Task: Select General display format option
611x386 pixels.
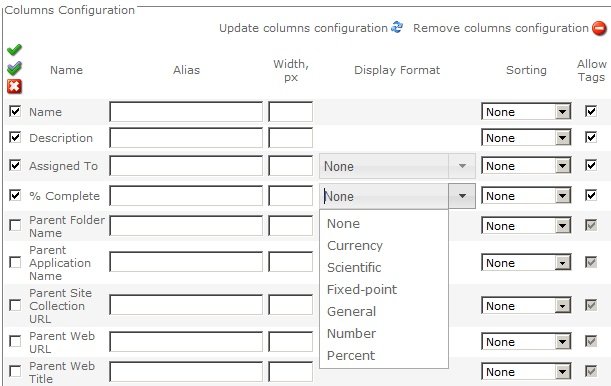Action: click(351, 312)
